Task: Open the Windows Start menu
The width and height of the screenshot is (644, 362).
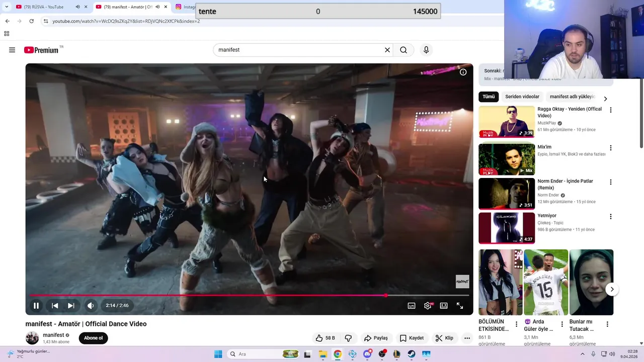Action: click(x=218, y=354)
